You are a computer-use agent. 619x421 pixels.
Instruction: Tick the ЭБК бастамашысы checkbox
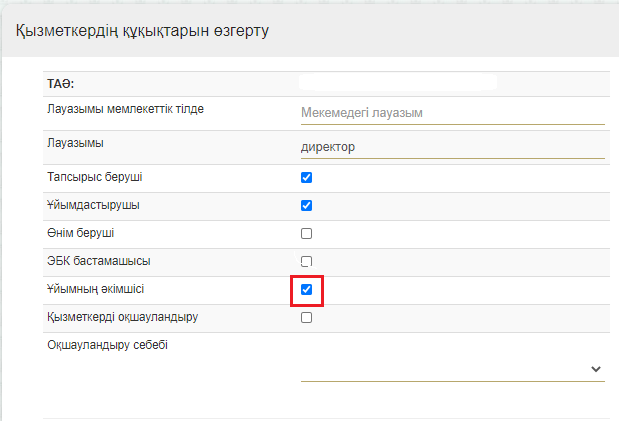(x=307, y=262)
